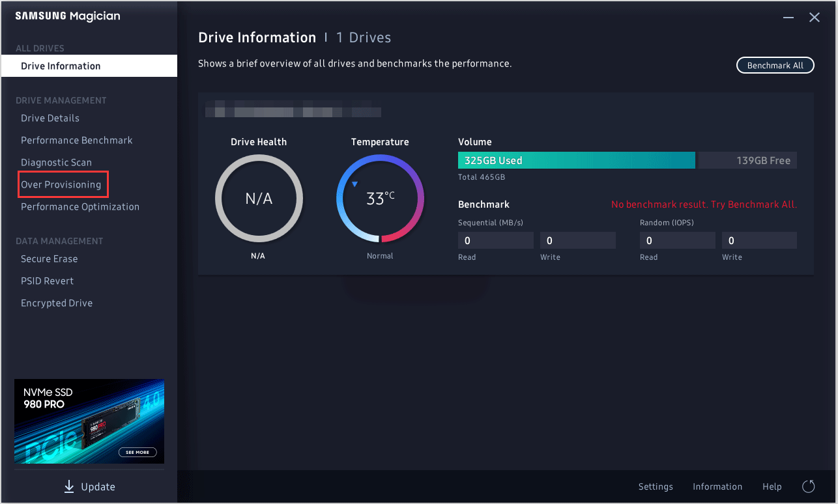Open Drive Details in sidebar

coord(50,118)
